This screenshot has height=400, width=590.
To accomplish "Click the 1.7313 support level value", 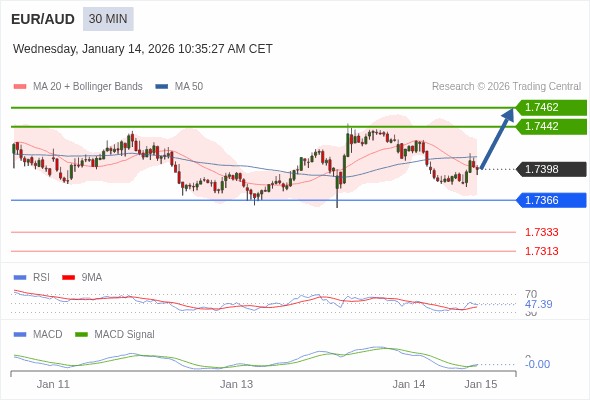I will point(541,251).
